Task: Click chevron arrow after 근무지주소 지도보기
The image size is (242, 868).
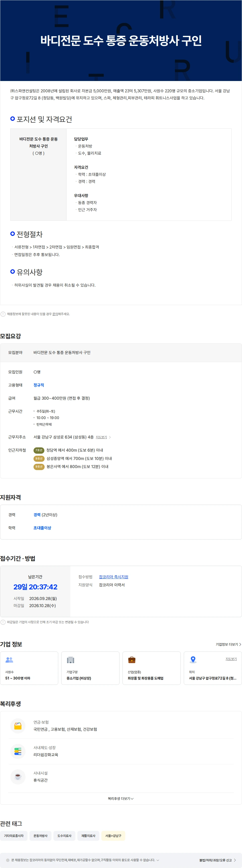Action: [x=110, y=437]
